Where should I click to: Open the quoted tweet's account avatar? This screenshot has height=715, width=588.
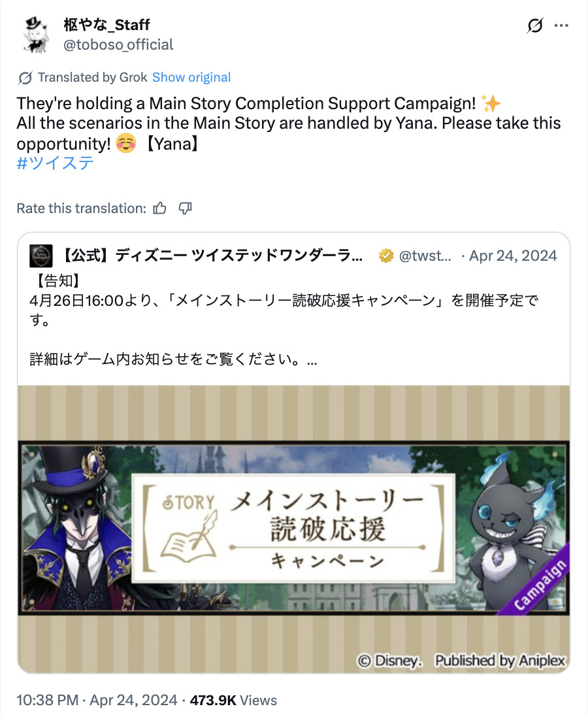point(41,256)
